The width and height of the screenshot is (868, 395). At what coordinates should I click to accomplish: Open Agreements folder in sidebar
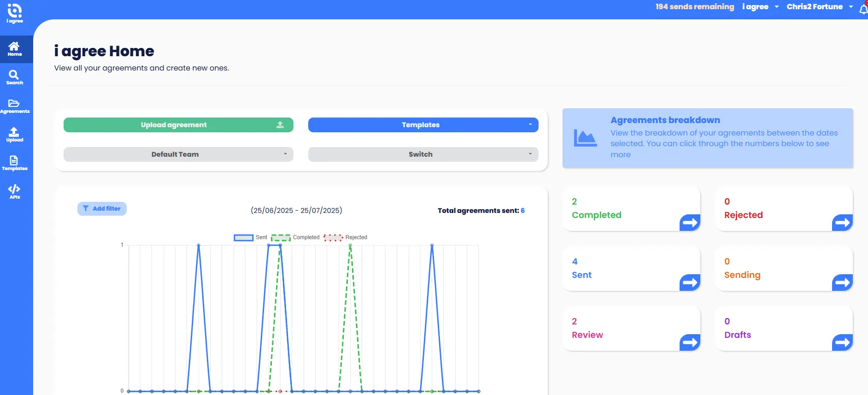tap(14, 106)
